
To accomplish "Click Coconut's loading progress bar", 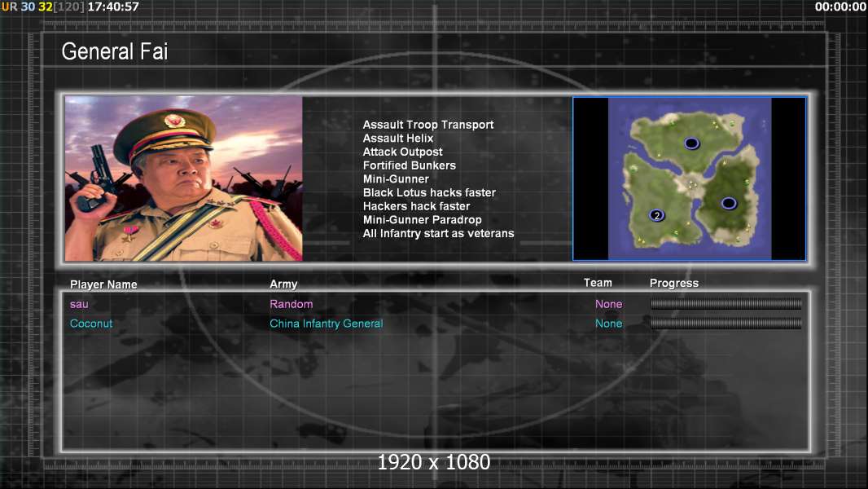I will (726, 324).
